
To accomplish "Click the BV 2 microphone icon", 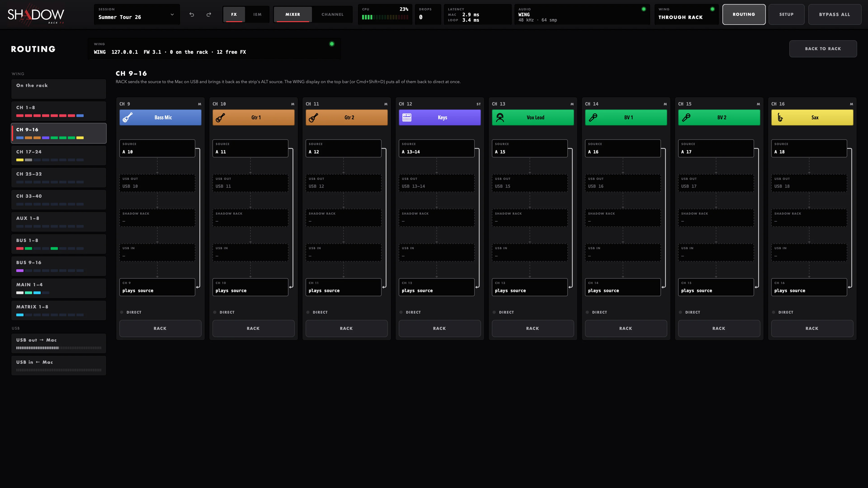I will pyautogui.click(x=686, y=117).
